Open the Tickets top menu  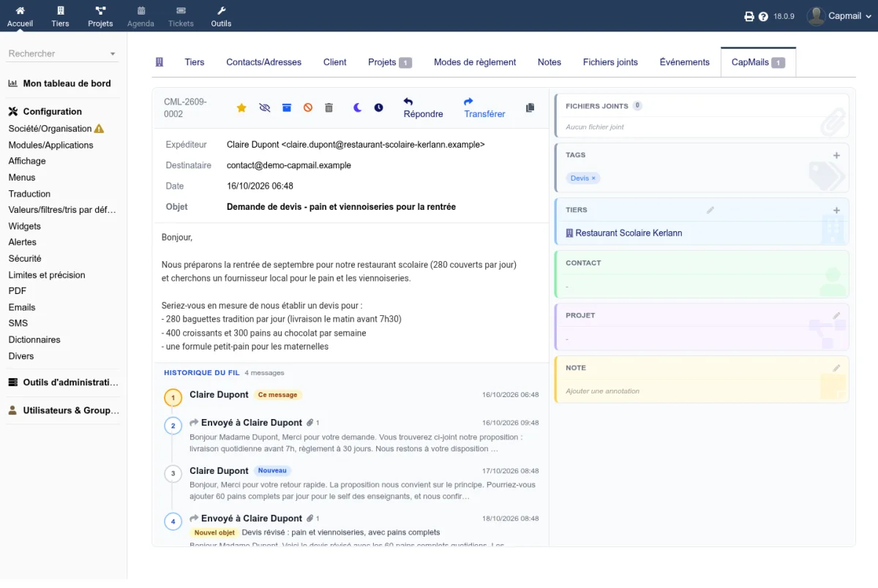[181, 16]
